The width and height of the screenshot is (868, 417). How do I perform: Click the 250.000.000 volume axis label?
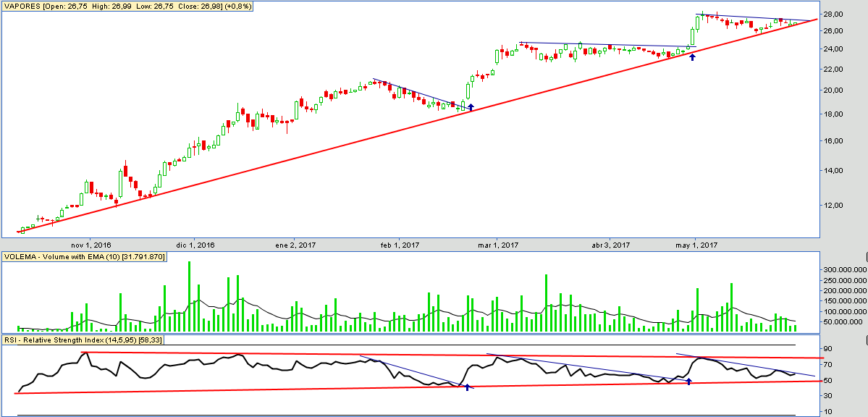pos(845,280)
